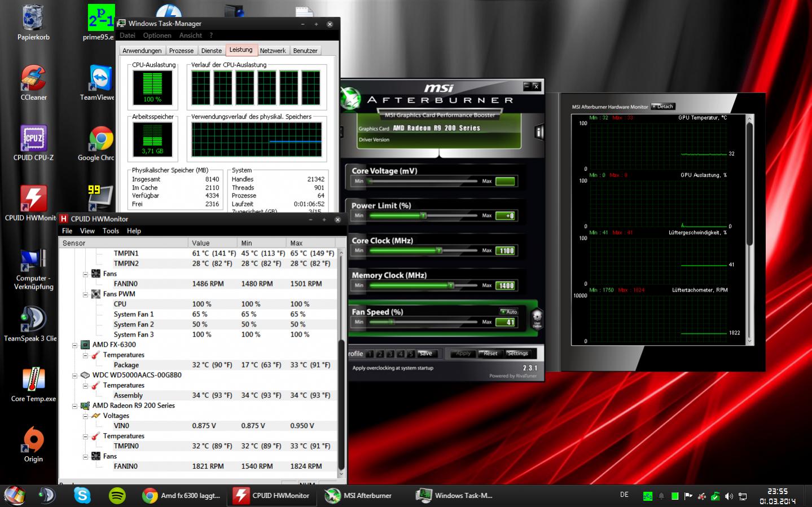Screen dimensions: 812x507
Task: Click the Memory Clock value field showing 1400
Action: [x=506, y=286]
